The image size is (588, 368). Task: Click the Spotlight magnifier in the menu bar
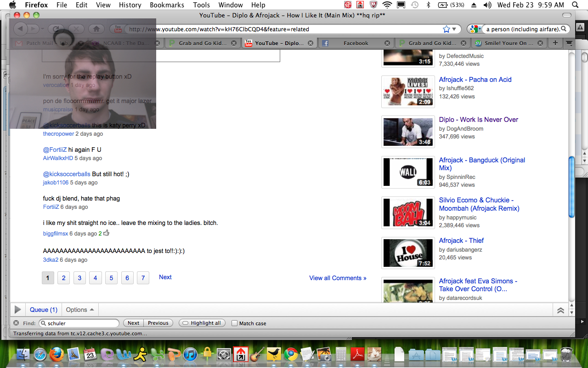(x=575, y=5)
